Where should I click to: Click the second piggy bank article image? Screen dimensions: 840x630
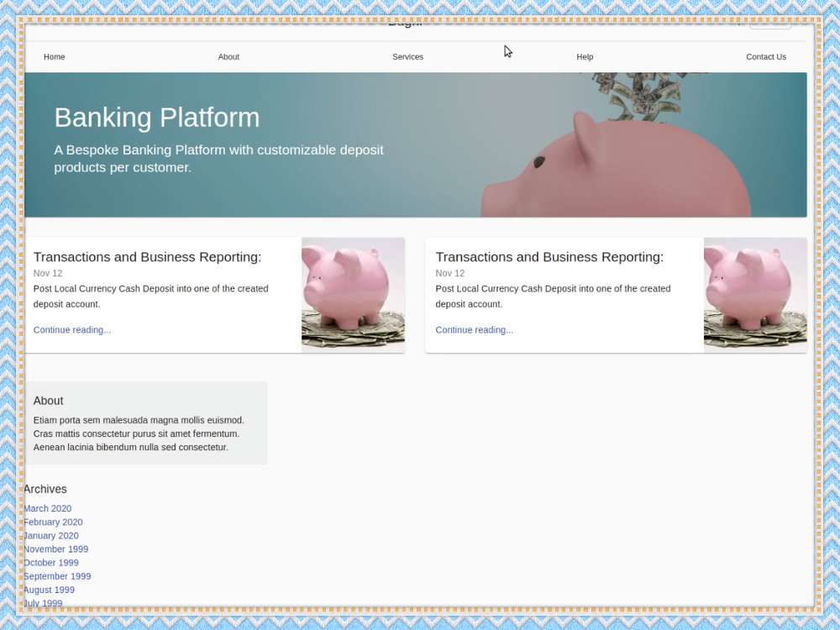click(754, 294)
